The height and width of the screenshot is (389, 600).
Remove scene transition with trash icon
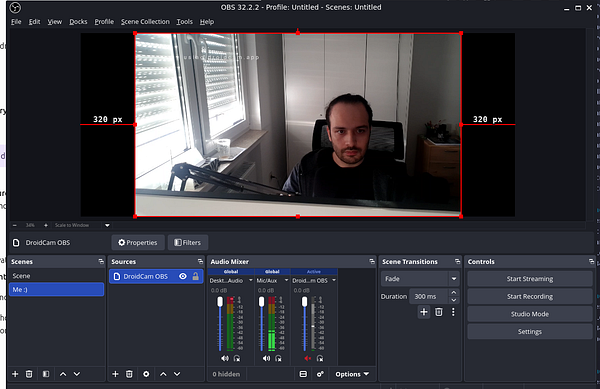(x=439, y=312)
